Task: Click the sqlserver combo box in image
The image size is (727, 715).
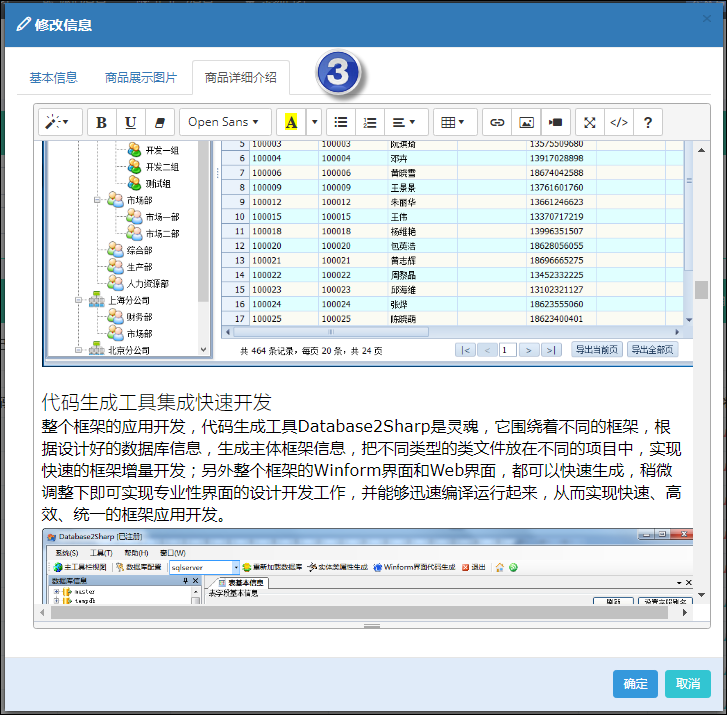Action: point(204,567)
